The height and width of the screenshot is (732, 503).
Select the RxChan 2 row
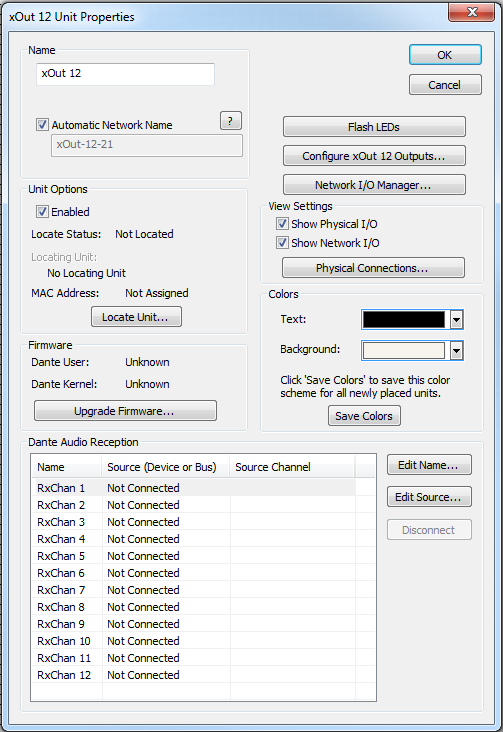(194, 505)
